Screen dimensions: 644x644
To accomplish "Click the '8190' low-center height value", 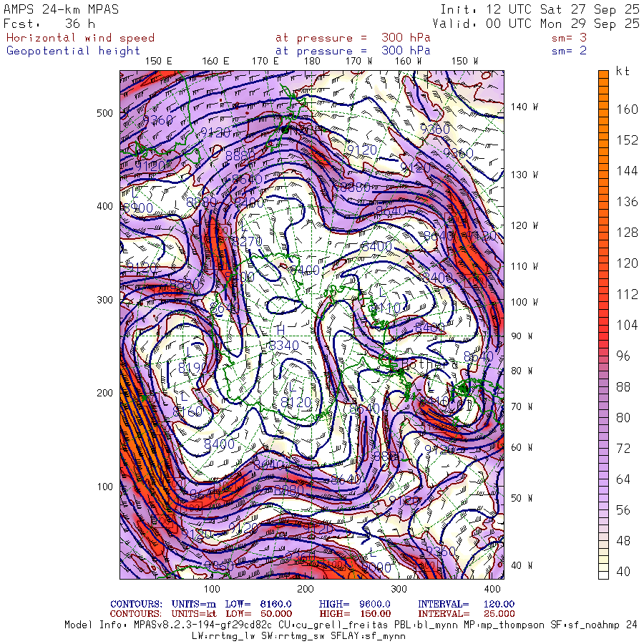I will coord(193,367).
